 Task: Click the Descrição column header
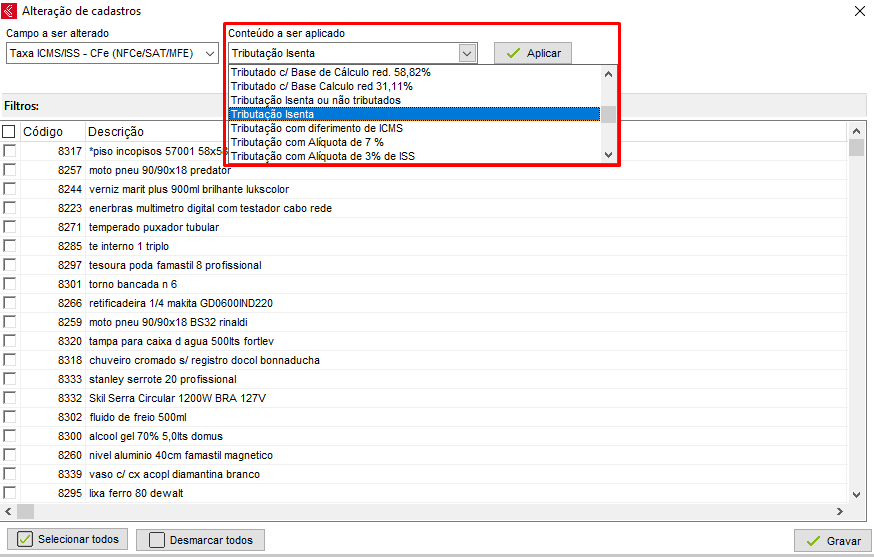pos(116,132)
